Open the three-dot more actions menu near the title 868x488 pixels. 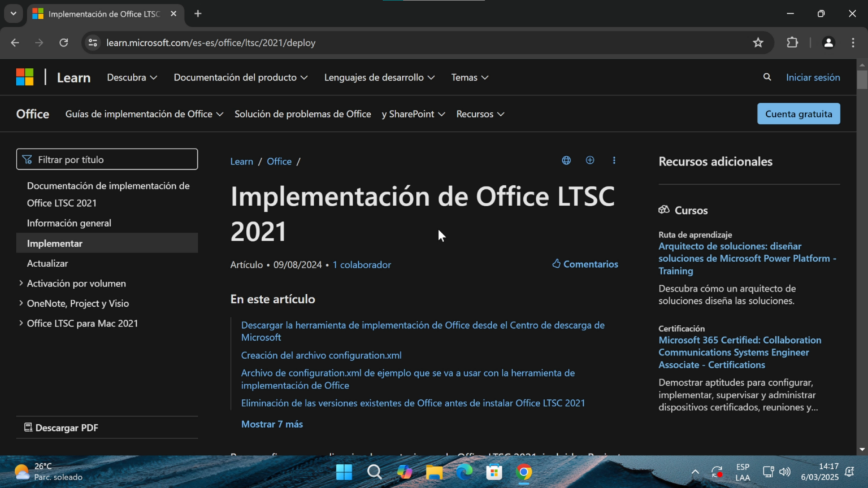coord(614,160)
